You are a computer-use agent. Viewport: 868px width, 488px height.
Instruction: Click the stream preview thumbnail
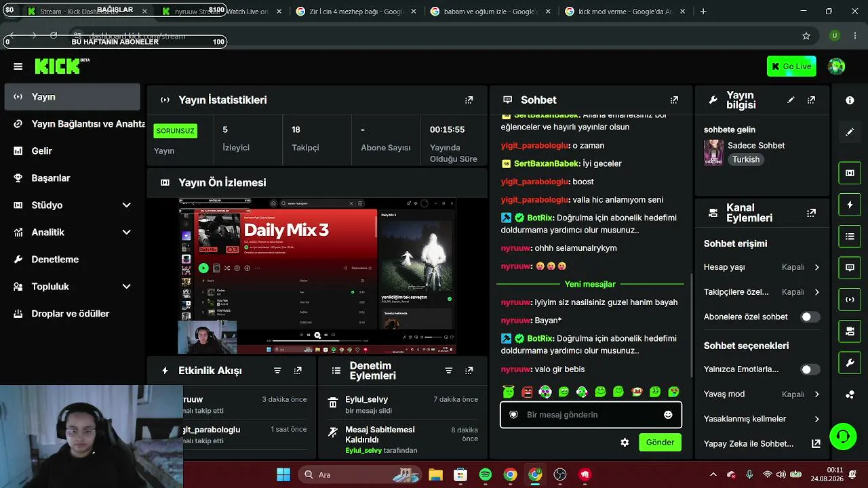click(317, 276)
